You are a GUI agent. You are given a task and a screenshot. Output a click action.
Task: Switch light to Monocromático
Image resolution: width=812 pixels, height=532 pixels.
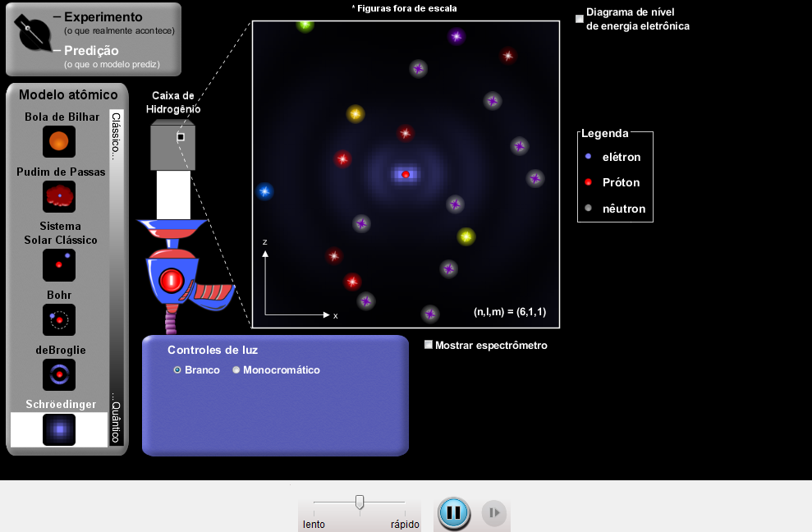click(236, 370)
